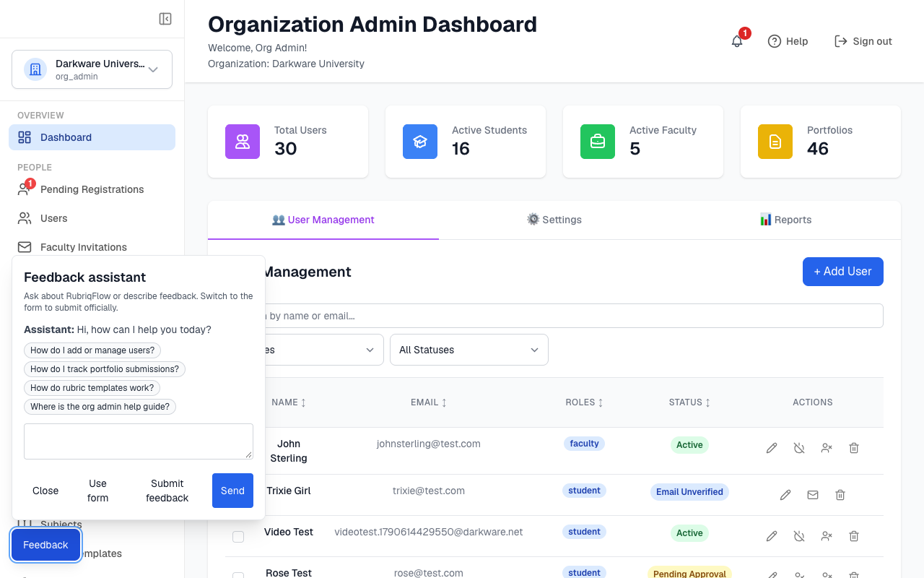Open the Darkware University organization switcher

pos(92,69)
